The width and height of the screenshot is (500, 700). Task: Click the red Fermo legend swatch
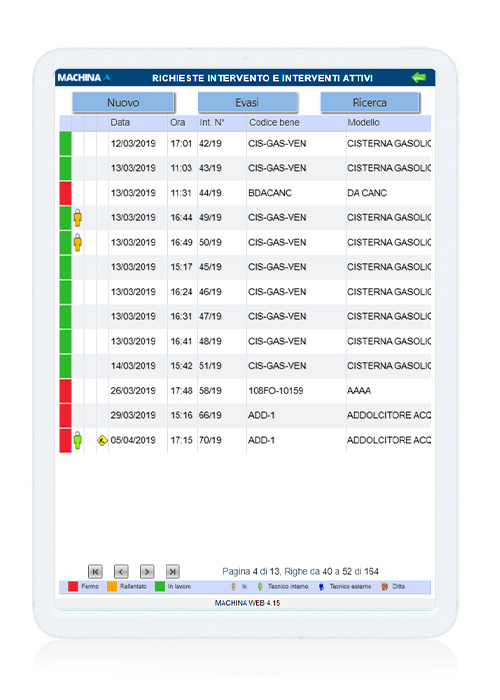(x=73, y=586)
